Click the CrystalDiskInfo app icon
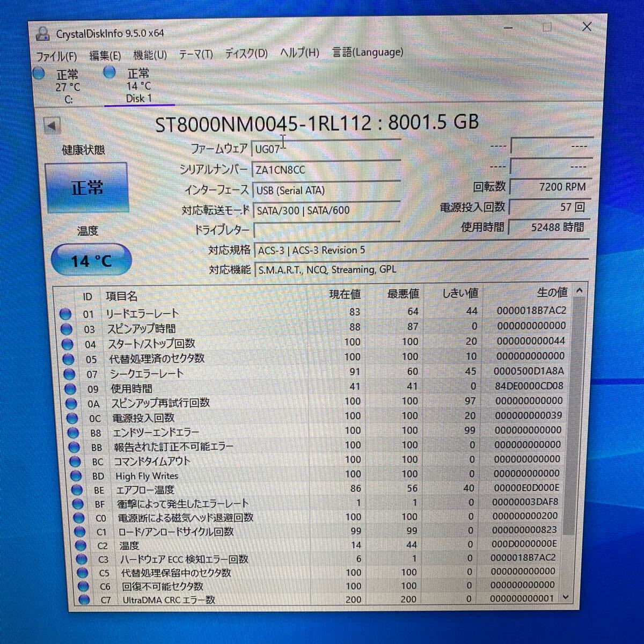Image resolution: width=644 pixels, height=644 pixels. [x=42, y=34]
